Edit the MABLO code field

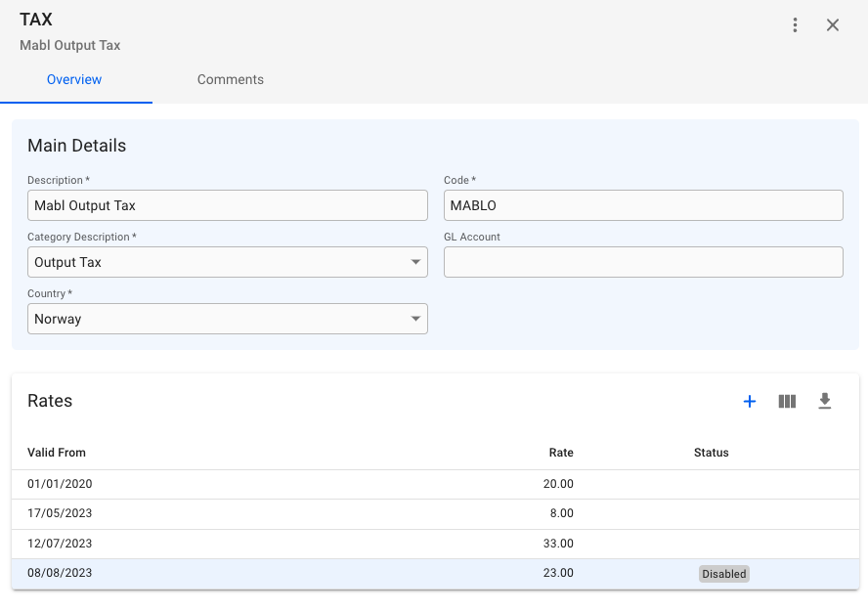point(642,205)
